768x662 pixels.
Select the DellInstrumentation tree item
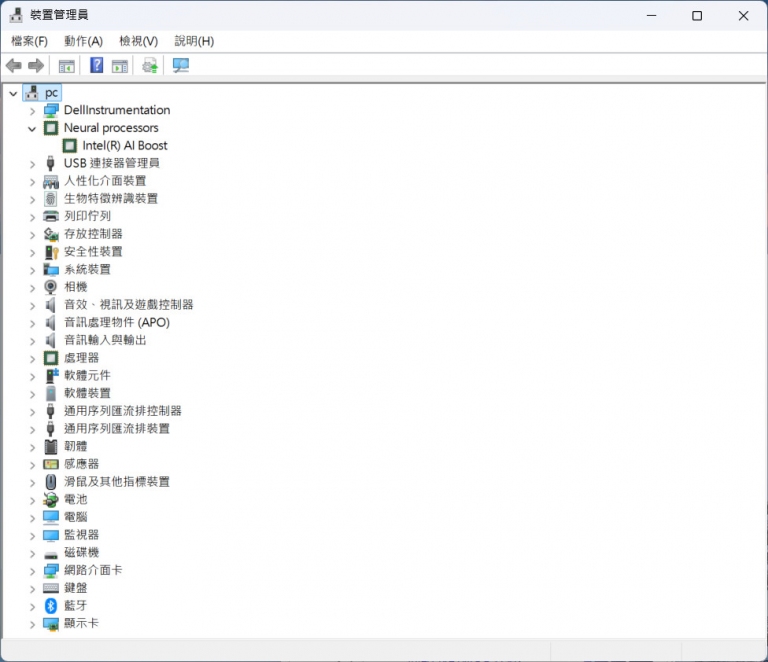point(116,110)
